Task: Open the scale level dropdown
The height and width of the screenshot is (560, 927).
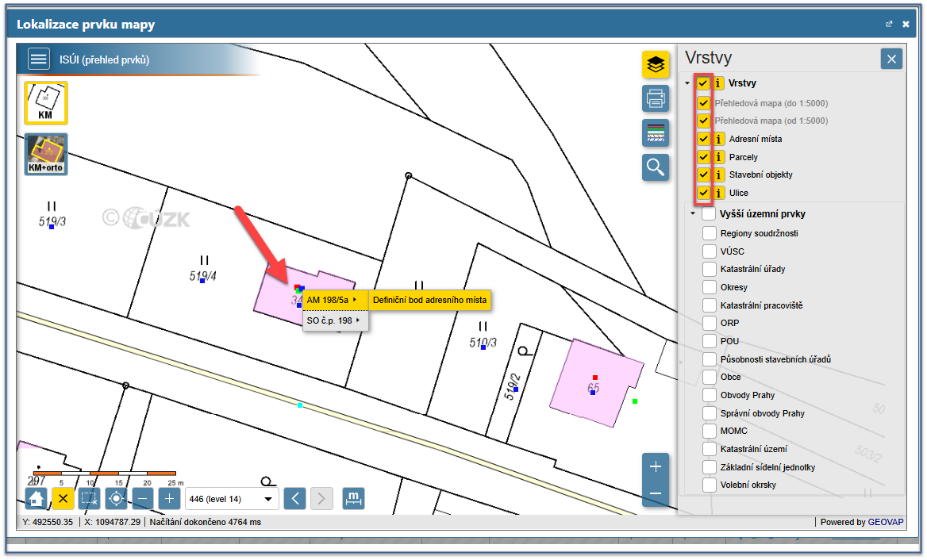Action: click(x=231, y=499)
